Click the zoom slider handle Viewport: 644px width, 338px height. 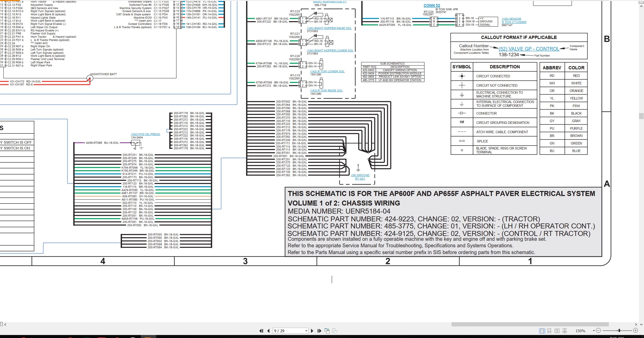pyautogui.click(x=619, y=330)
